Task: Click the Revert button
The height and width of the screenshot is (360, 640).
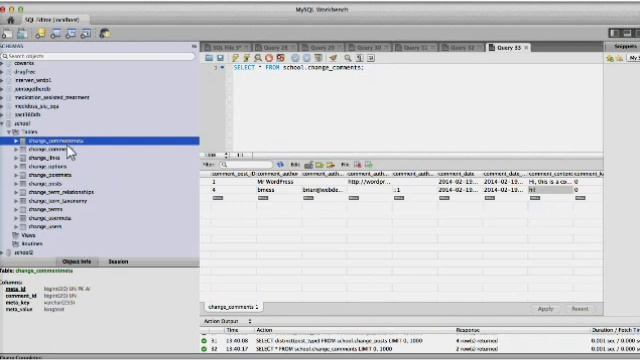Action: click(x=580, y=309)
